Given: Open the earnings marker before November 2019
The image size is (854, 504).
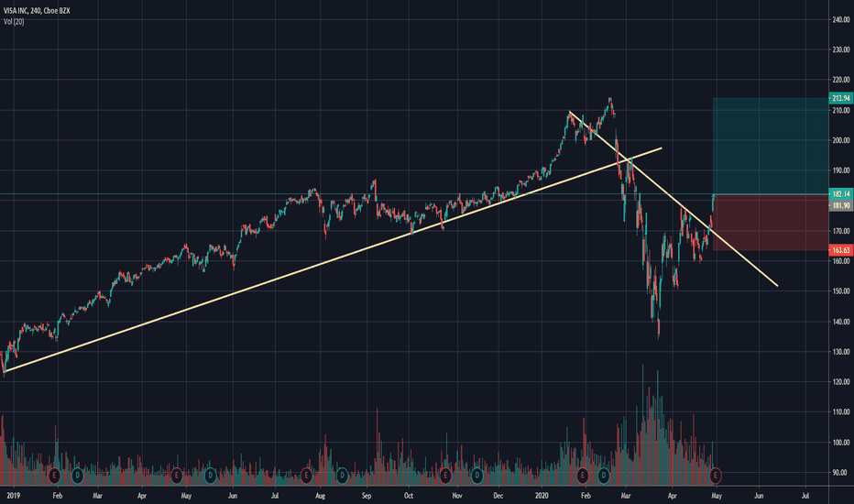Looking at the screenshot, I should [445, 476].
